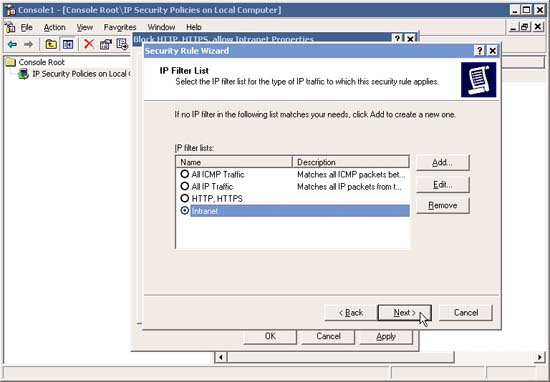Minimize the inner MDI console window
Image resolution: width=550 pixels, height=382 pixels.
pyautogui.click(x=513, y=27)
